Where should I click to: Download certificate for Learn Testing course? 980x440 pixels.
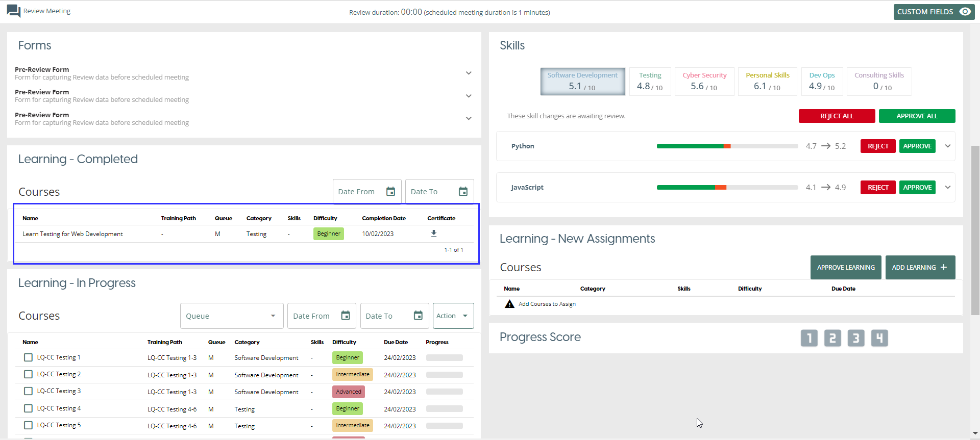pos(433,234)
